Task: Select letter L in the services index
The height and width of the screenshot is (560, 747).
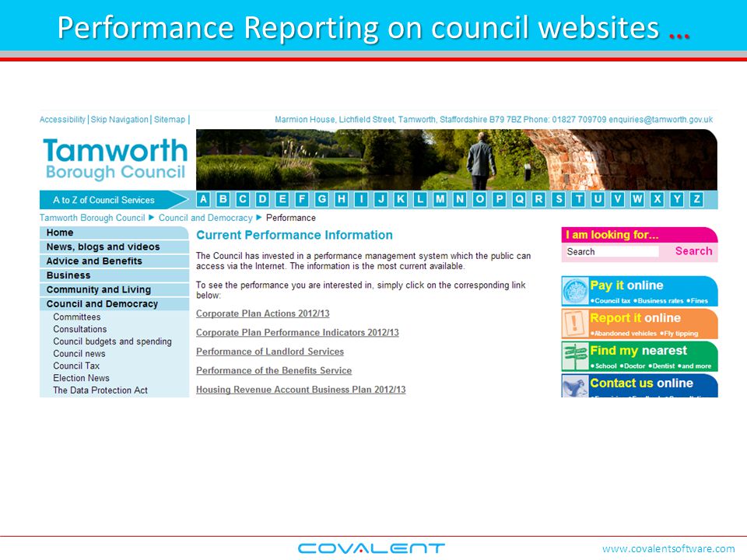Action: point(420,199)
